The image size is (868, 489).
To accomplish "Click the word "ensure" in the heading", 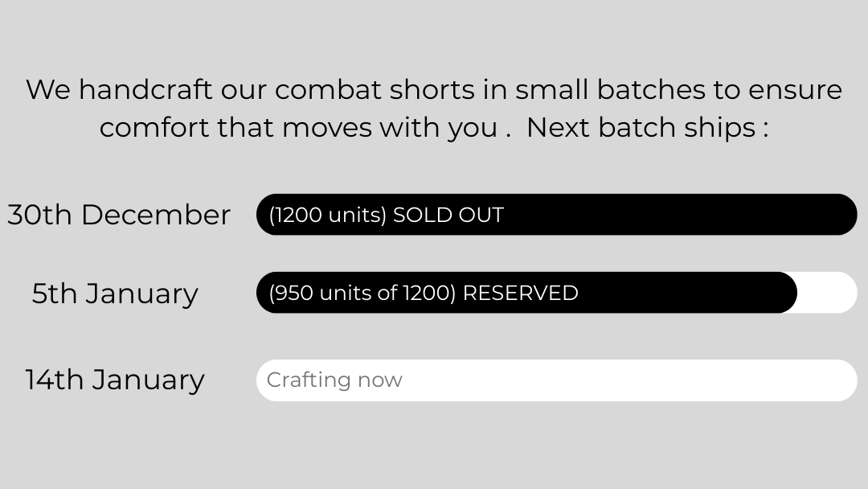I will (795, 89).
